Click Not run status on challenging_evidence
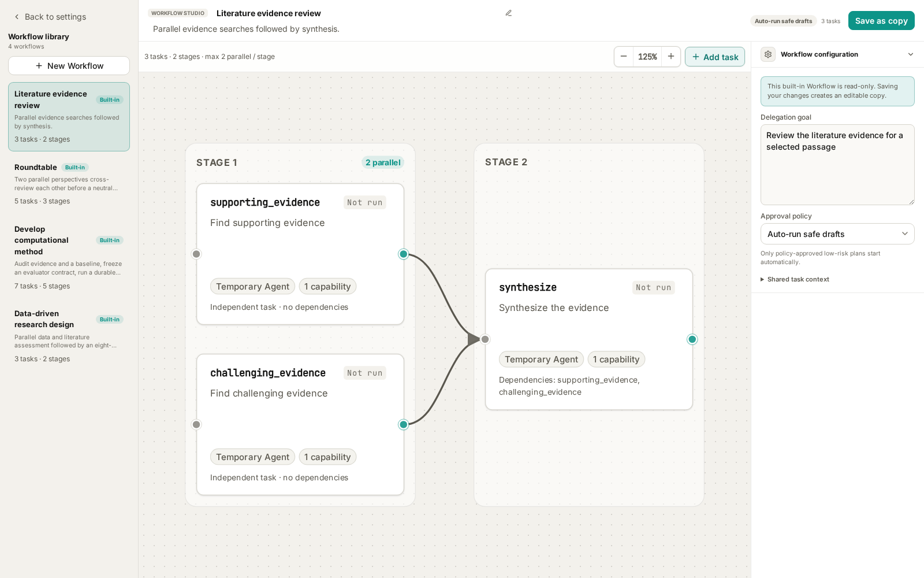The height and width of the screenshot is (578, 924). point(365,373)
